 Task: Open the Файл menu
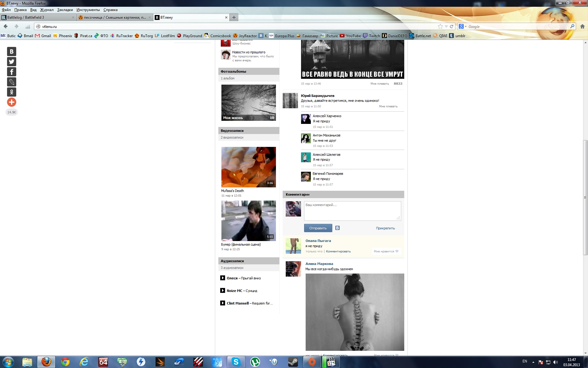6,10
